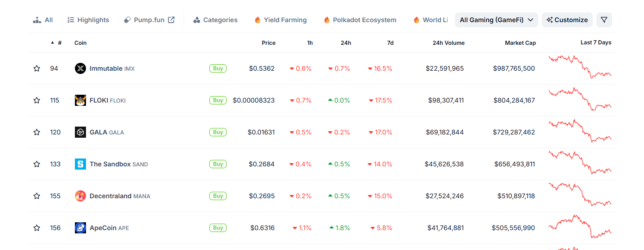The image size is (644, 250).
Task: Click Immutable market cap $987,765,500
Action: coord(514,68)
